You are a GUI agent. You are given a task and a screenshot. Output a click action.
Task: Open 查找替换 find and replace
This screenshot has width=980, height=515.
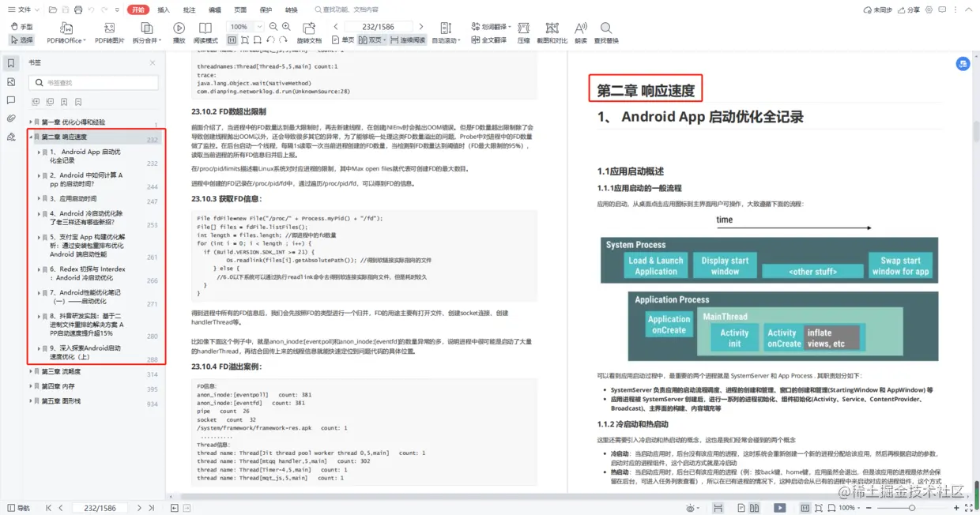606,33
